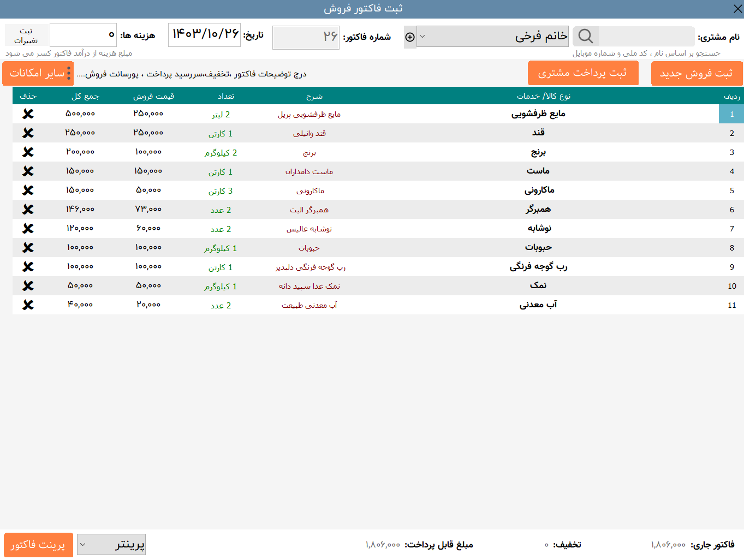Image resolution: width=744 pixels, height=560 pixels.
Task: Click total ۱۴۶,۰۰۰ cell
Action: 80,209
